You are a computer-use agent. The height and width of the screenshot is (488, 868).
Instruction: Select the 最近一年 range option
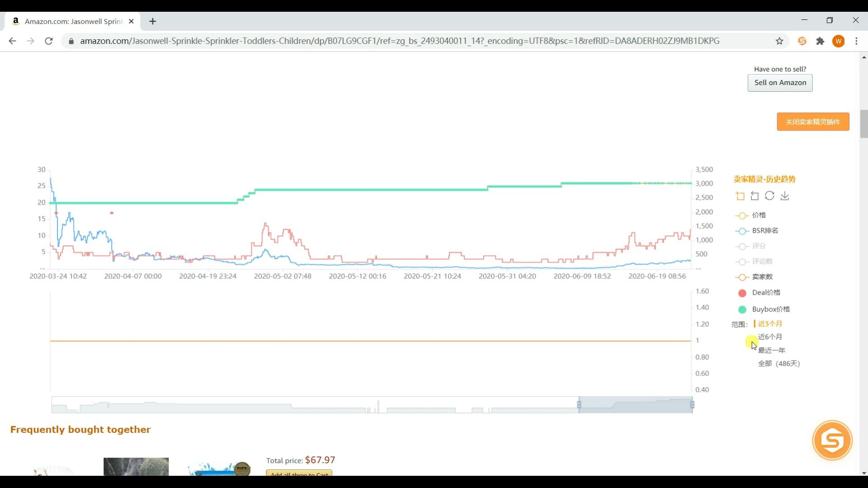772,351
